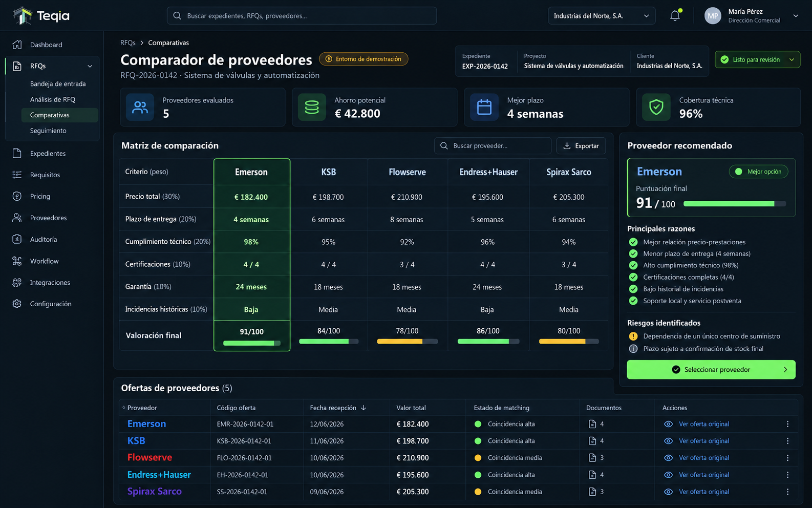This screenshot has height=508, width=812.
Task: Open Ver oferta original for Flowserve
Action: coord(704,458)
